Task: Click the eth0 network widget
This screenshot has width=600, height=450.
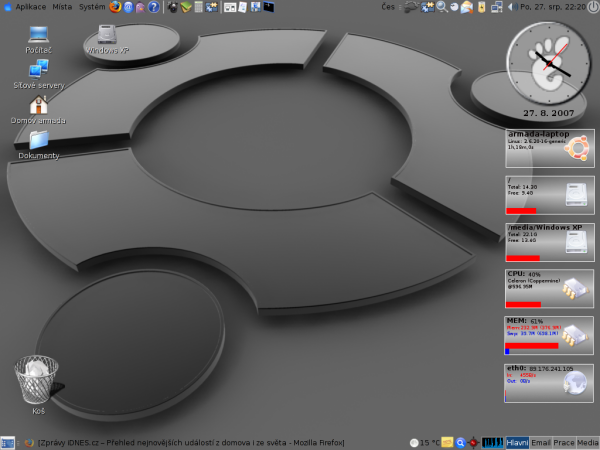Action: 549,383
